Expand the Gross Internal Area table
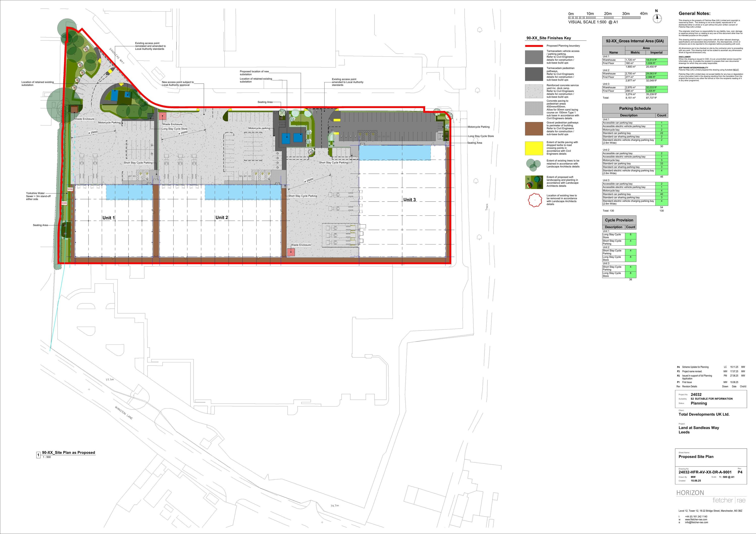The image size is (756, 534). [635, 41]
